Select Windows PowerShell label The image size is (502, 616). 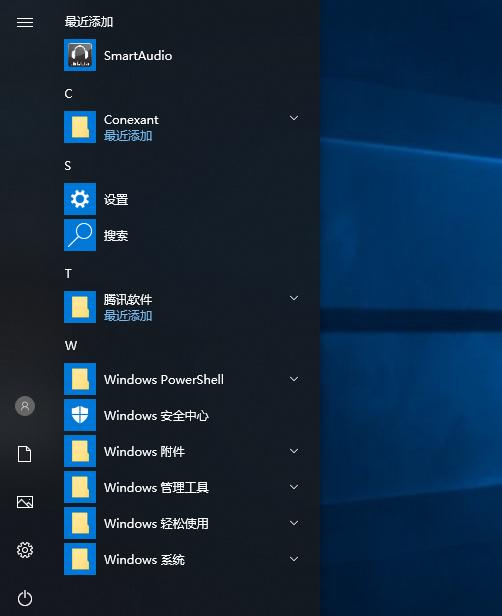point(164,380)
